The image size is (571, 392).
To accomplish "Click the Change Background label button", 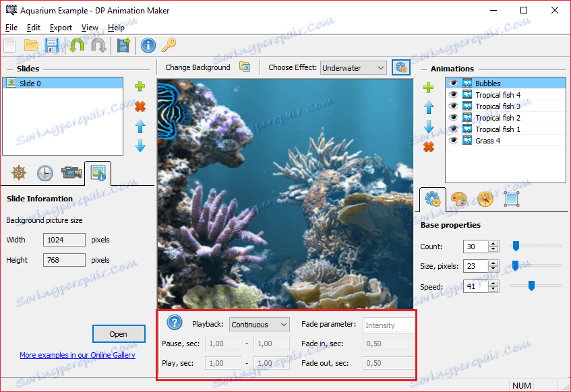I will [x=198, y=67].
